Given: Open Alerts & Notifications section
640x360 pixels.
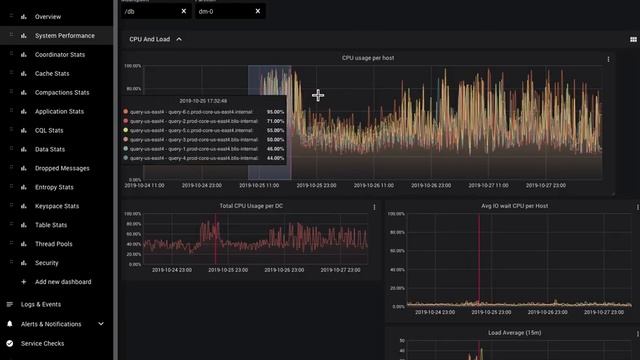Looking at the screenshot, I should (51, 324).
